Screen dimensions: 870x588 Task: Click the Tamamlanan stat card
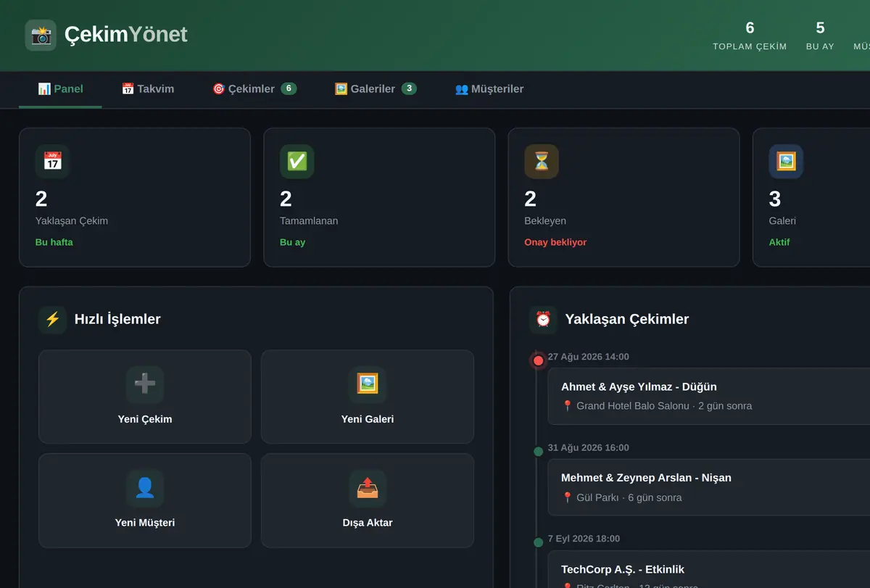[379, 197]
